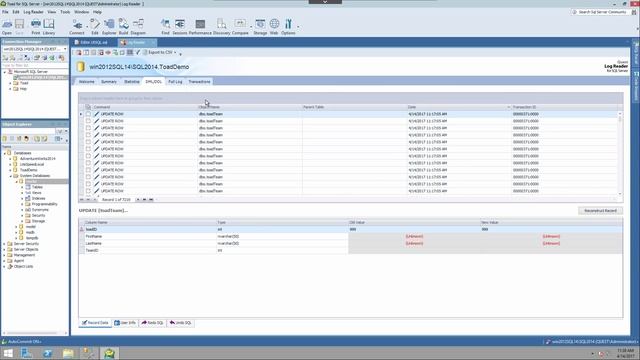Open the Library tool
The image size is (640, 360).
49,27
